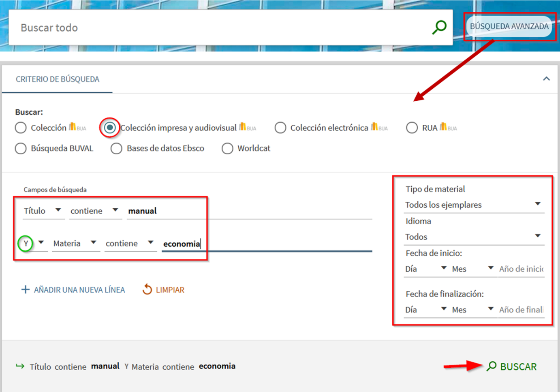
Task: Choose the Worldcat radio button
Action: click(227, 149)
